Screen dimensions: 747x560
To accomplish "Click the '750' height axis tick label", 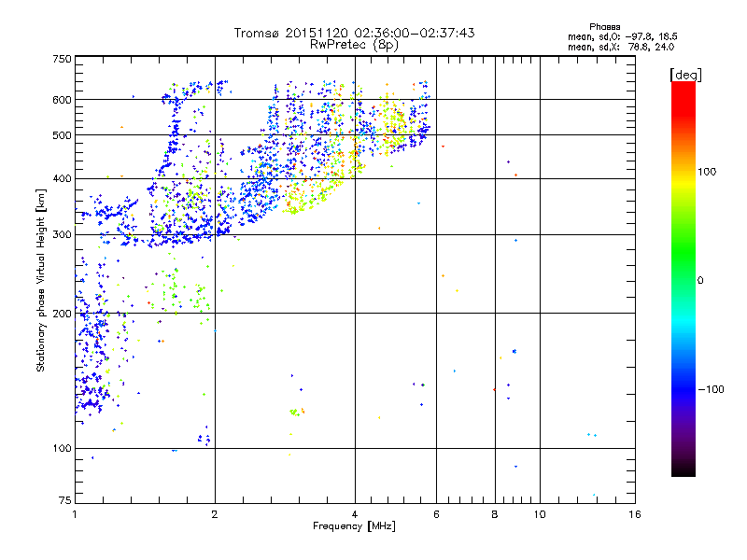I will coord(62,59).
